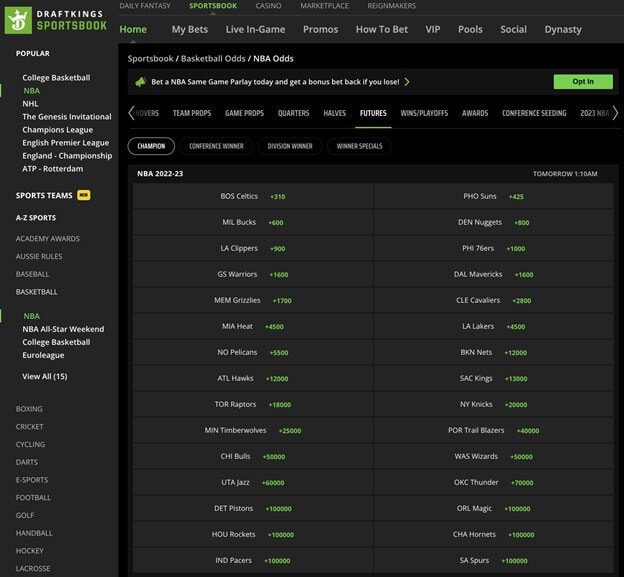Bet LA Lakers at +4500
624x577 pixels.
pyautogui.click(x=494, y=326)
